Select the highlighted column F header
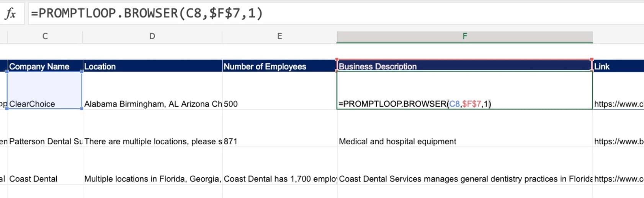The height and width of the screenshot is (198, 644). pos(464,36)
